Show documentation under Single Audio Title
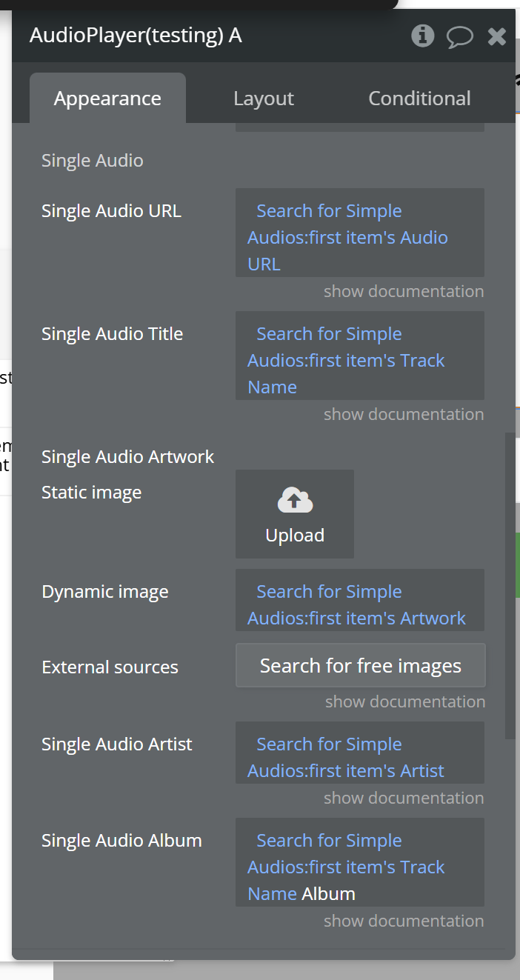 (x=404, y=414)
